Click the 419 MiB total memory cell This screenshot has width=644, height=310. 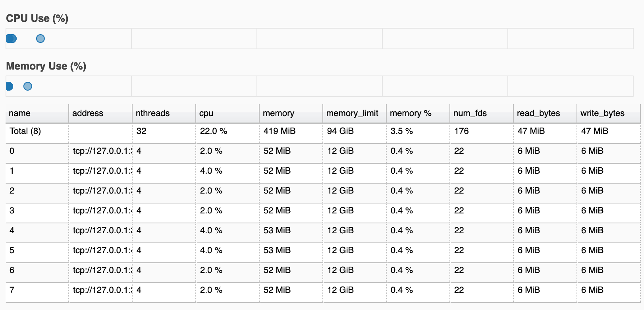280,131
